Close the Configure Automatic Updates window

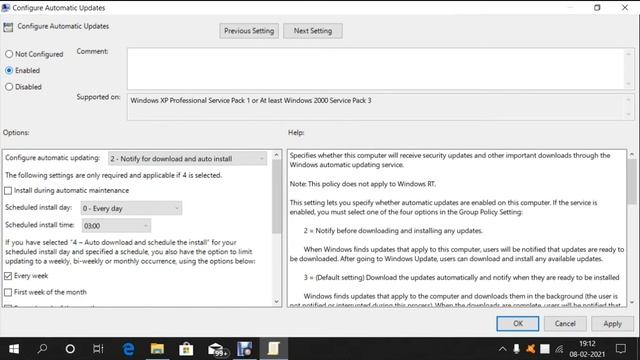[625, 7]
